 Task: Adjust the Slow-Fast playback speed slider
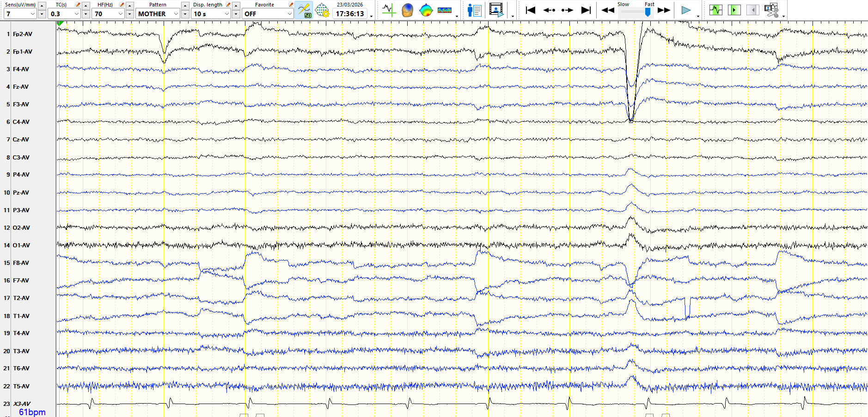coord(648,12)
